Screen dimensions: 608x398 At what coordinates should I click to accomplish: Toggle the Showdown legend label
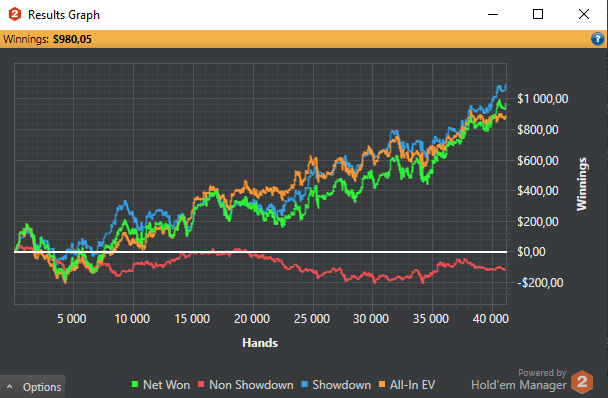coord(342,385)
